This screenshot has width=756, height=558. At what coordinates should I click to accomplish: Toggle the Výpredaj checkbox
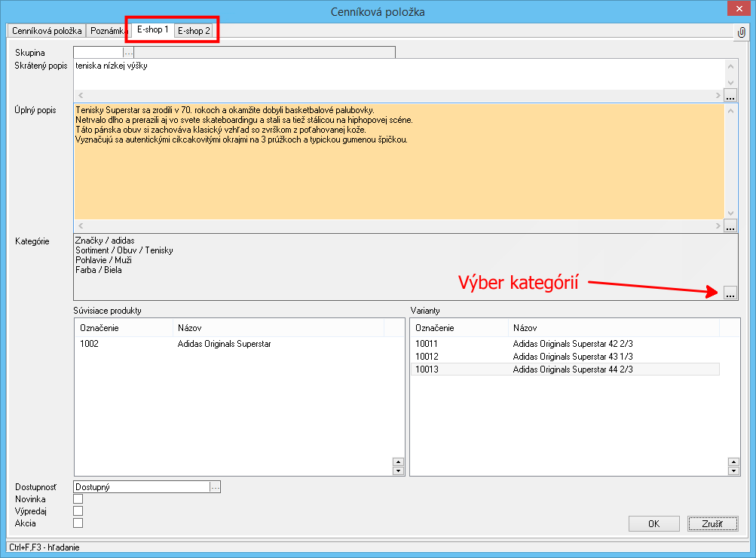pyautogui.click(x=78, y=511)
